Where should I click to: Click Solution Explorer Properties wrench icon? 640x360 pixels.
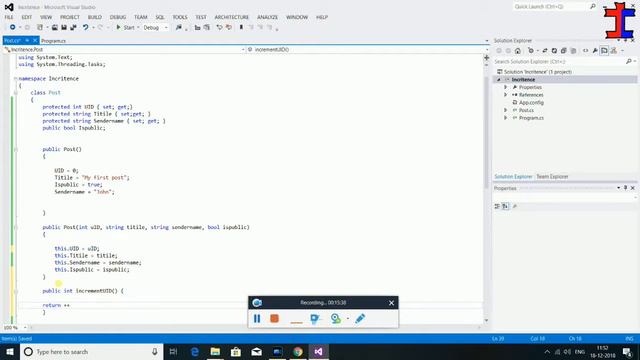pos(595,51)
